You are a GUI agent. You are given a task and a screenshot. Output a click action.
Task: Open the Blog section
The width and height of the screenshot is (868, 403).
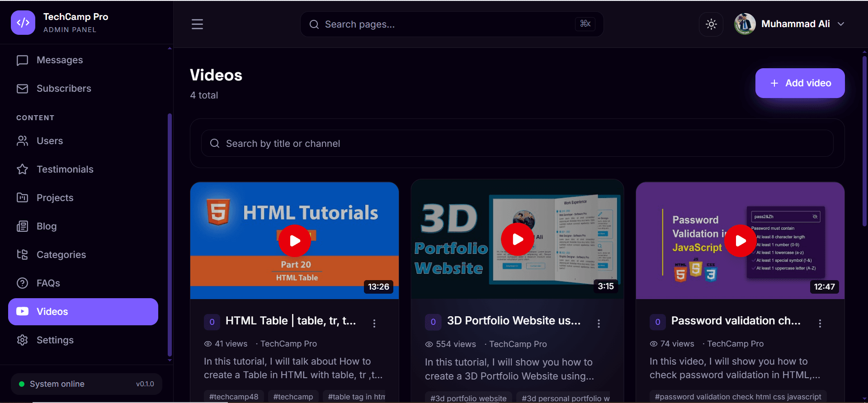coord(83,226)
